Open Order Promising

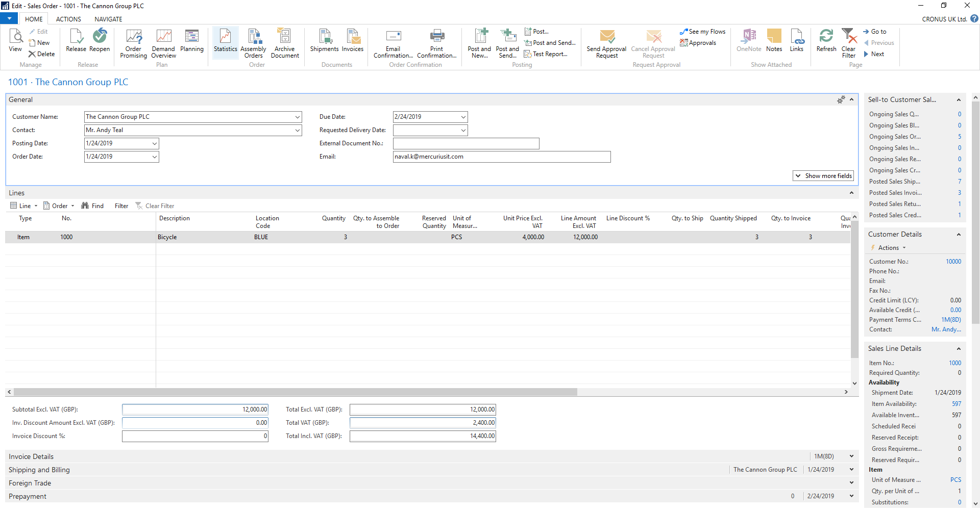click(134, 43)
